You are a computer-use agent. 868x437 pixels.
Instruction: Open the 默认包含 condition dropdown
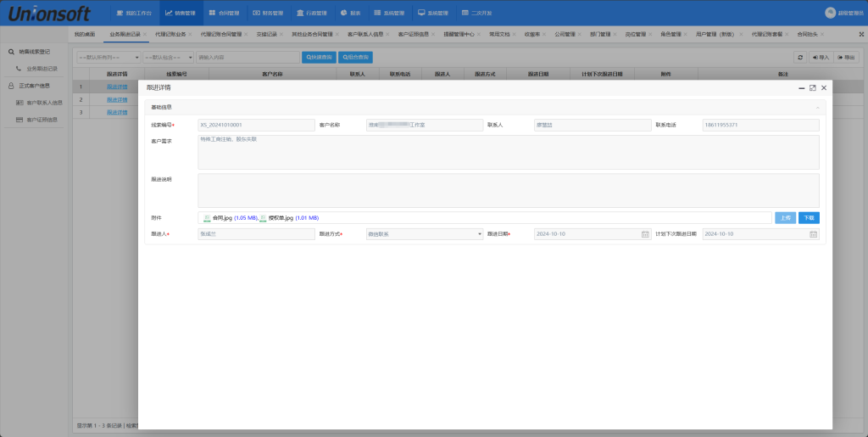click(x=169, y=58)
